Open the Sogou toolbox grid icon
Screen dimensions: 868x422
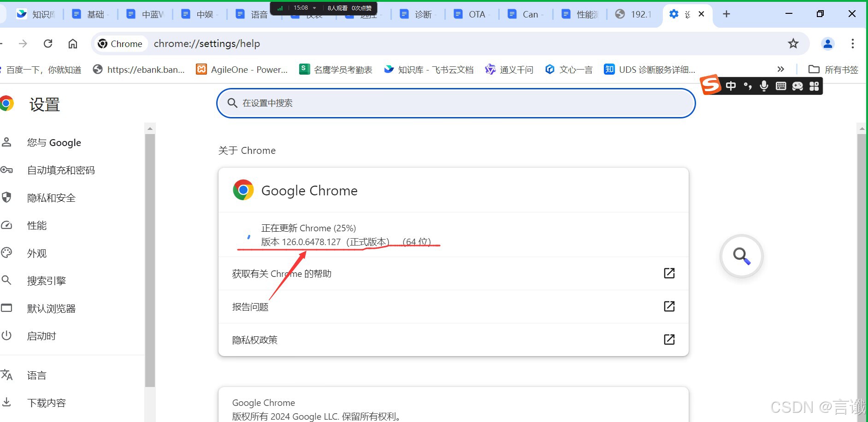(x=814, y=86)
